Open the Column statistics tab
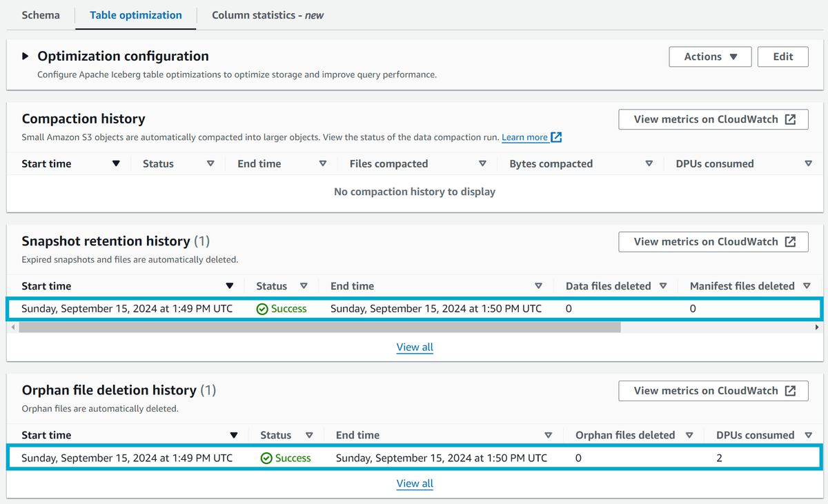 (267, 14)
